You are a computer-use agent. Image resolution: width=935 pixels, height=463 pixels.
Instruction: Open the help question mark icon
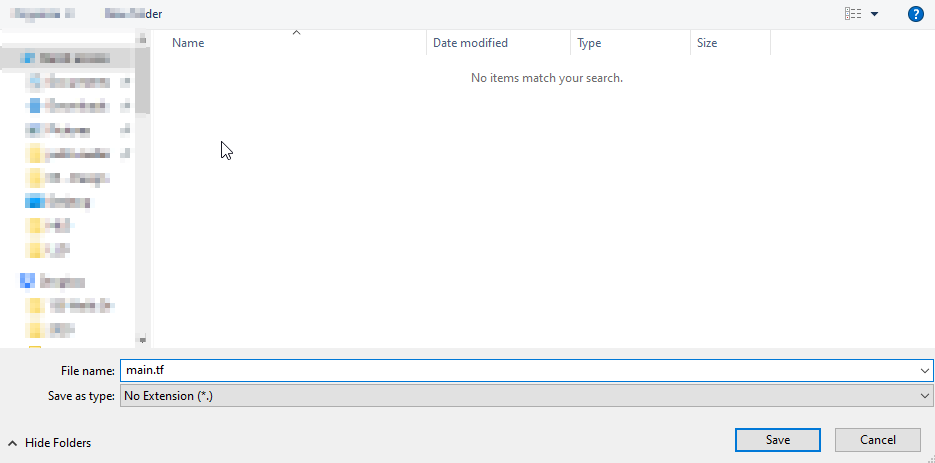pyautogui.click(x=915, y=14)
